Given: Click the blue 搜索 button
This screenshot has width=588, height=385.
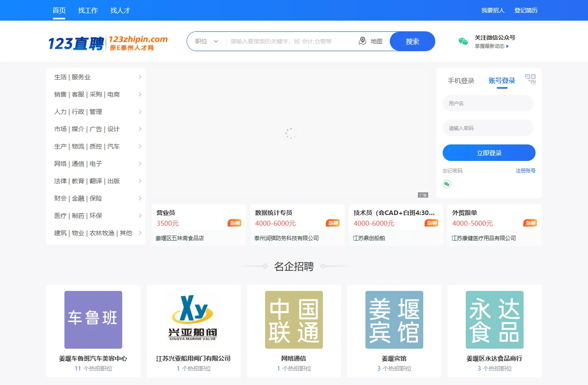Looking at the screenshot, I should (412, 41).
